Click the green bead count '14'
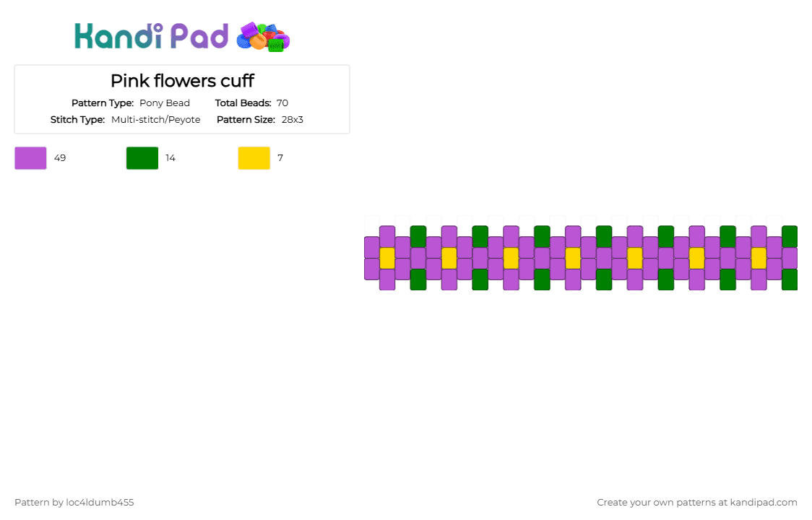The height and width of the screenshot is (520, 812). click(170, 158)
